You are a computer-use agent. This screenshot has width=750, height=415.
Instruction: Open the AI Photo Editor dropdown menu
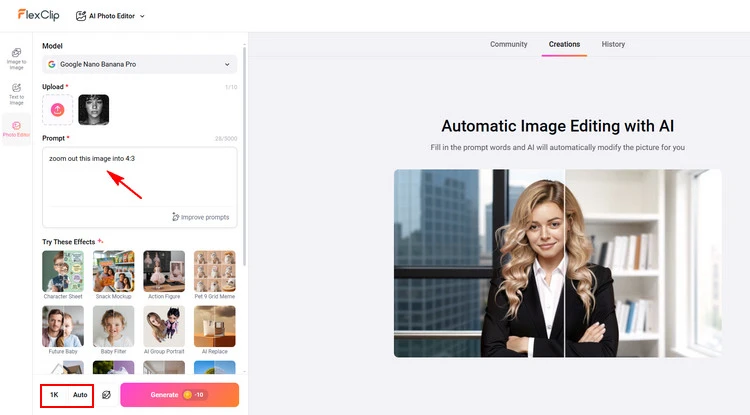[111, 16]
